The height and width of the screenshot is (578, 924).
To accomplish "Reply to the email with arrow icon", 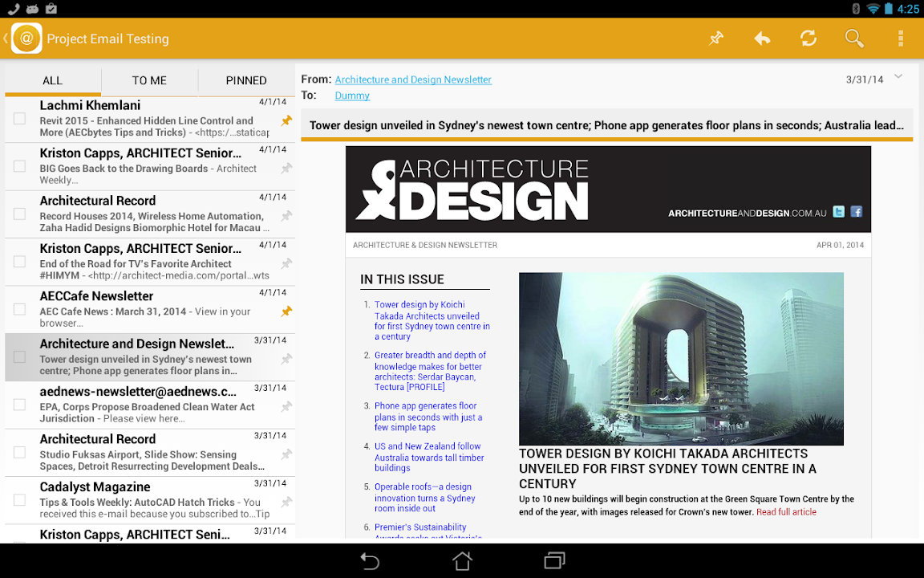I will click(x=762, y=39).
